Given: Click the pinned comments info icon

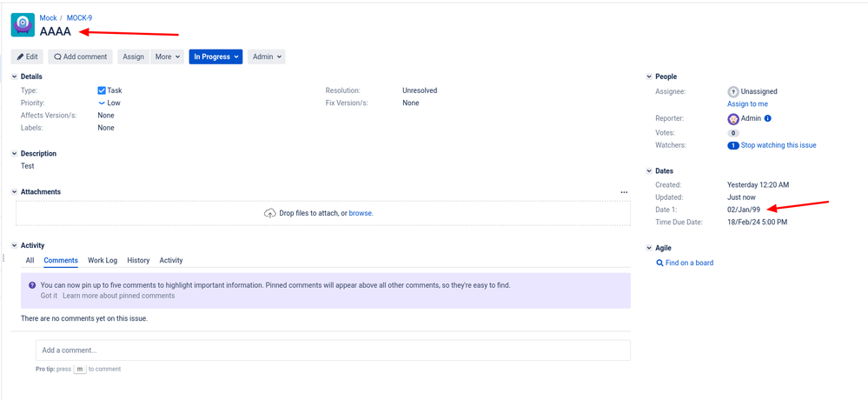Looking at the screenshot, I should point(32,285).
